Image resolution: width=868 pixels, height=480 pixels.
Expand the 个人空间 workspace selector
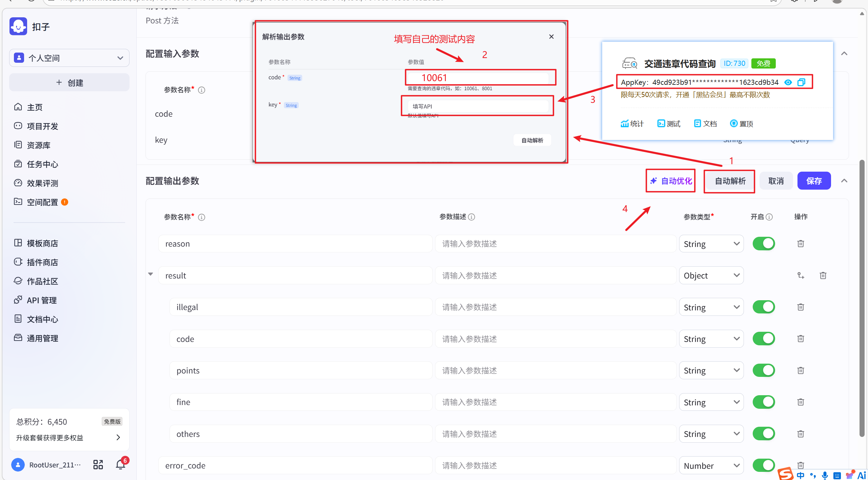[69, 58]
